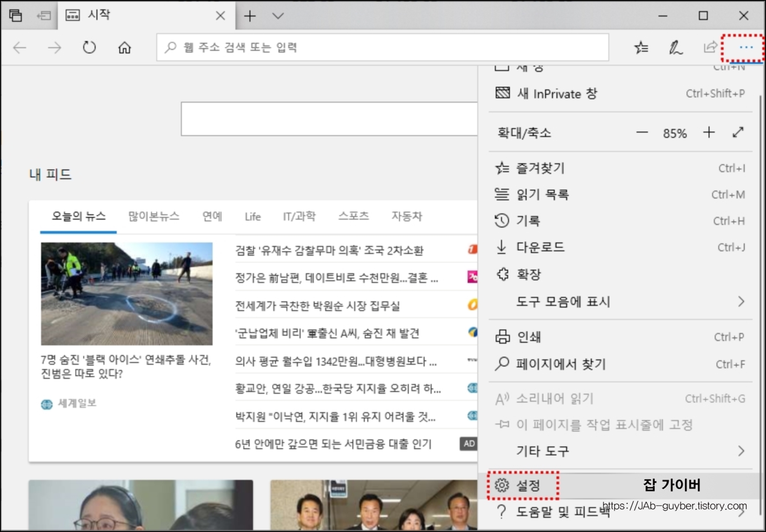Viewport: 766px width, 532px height.
Task: Open 새 InPrivate 창
Action: tap(620, 93)
